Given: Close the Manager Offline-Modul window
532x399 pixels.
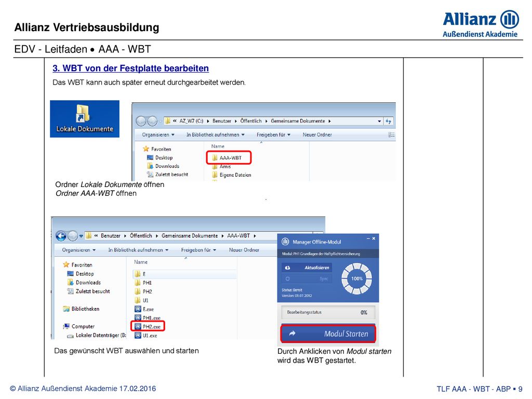Looking at the screenshot, I should pyautogui.click(x=374, y=239).
